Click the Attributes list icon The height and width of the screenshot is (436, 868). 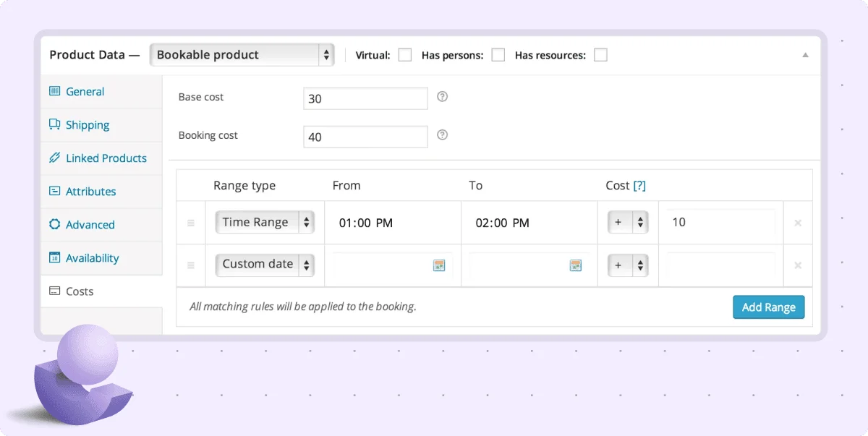pyautogui.click(x=54, y=191)
